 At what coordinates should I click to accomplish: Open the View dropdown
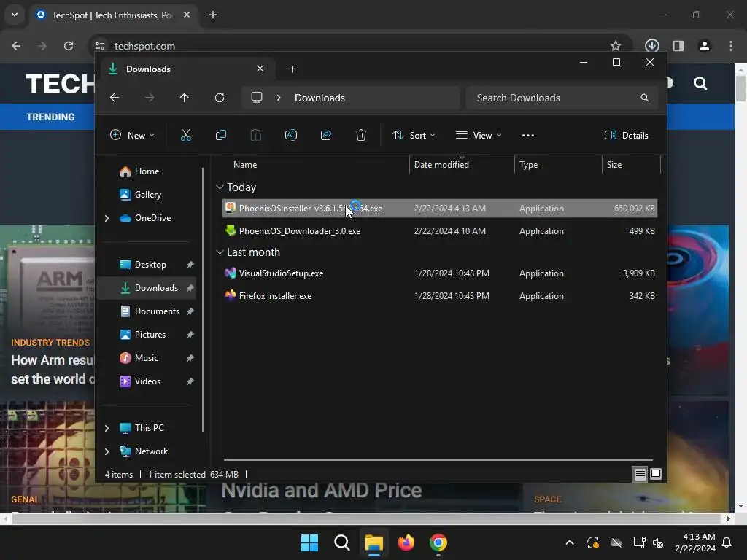pyautogui.click(x=479, y=135)
